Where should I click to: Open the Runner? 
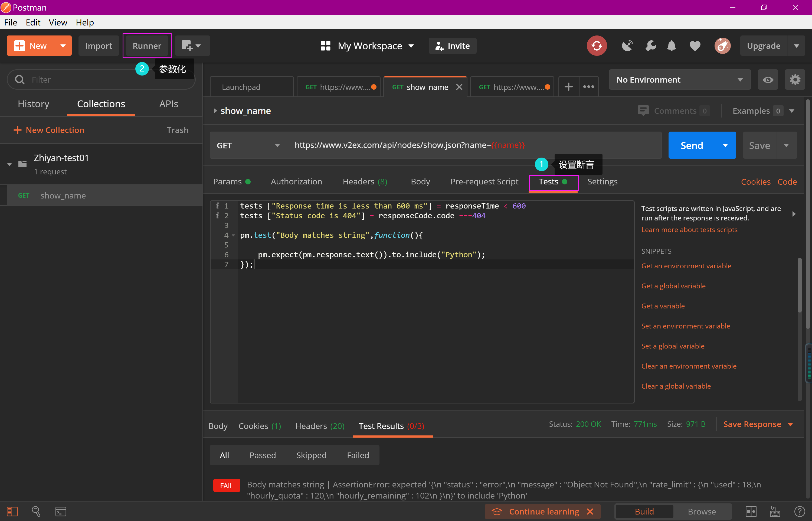(147, 46)
